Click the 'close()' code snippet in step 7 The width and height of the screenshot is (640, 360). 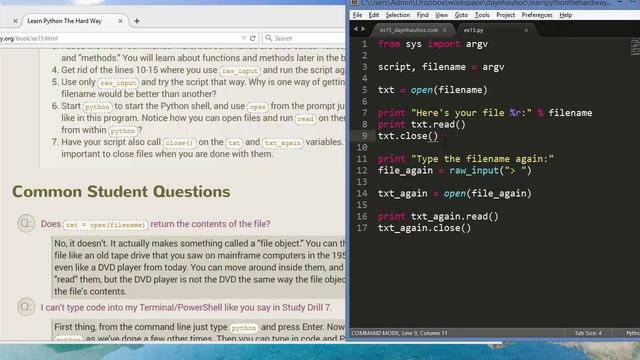179,143
